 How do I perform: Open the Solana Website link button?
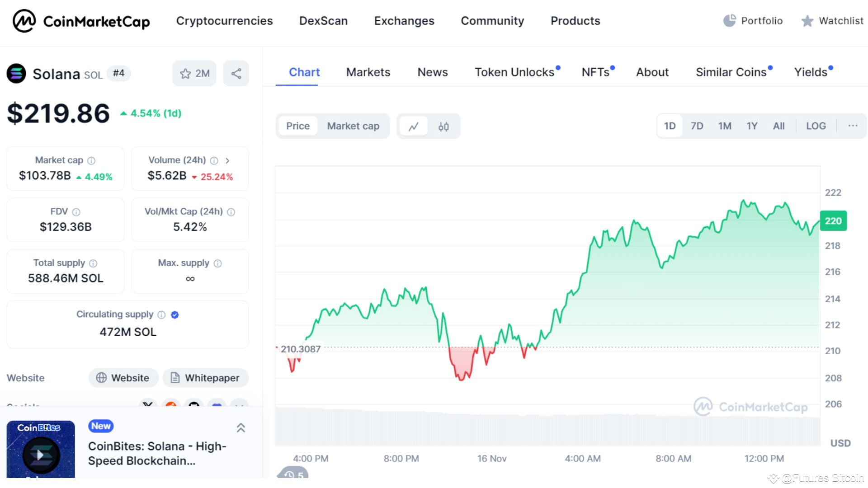click(123, 378)
